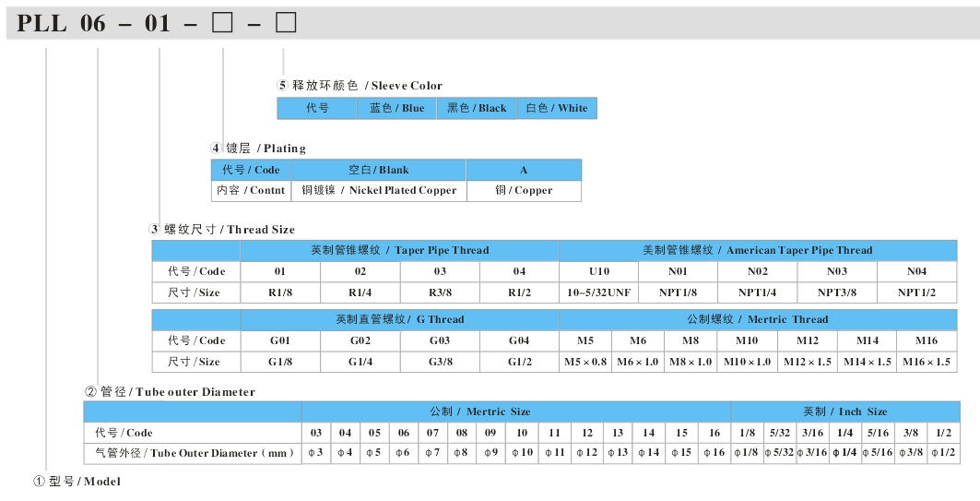Click the "G1/2" size cell

(x=519, y=363)
